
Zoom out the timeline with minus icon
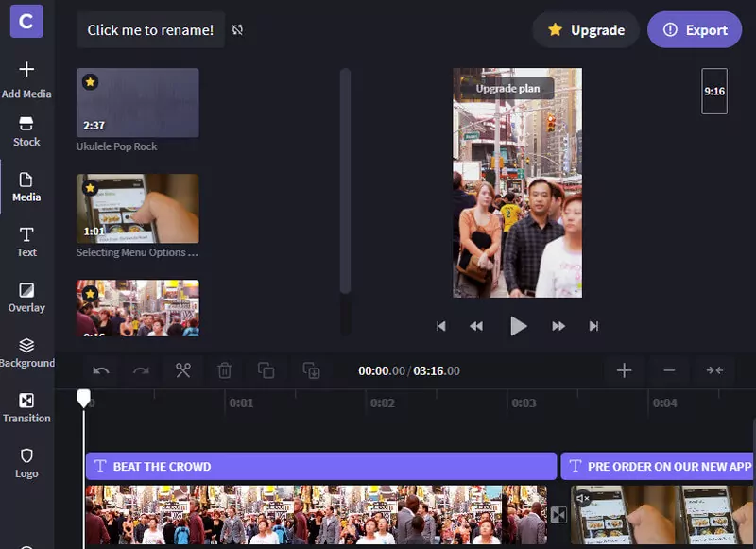click(669, 370)
